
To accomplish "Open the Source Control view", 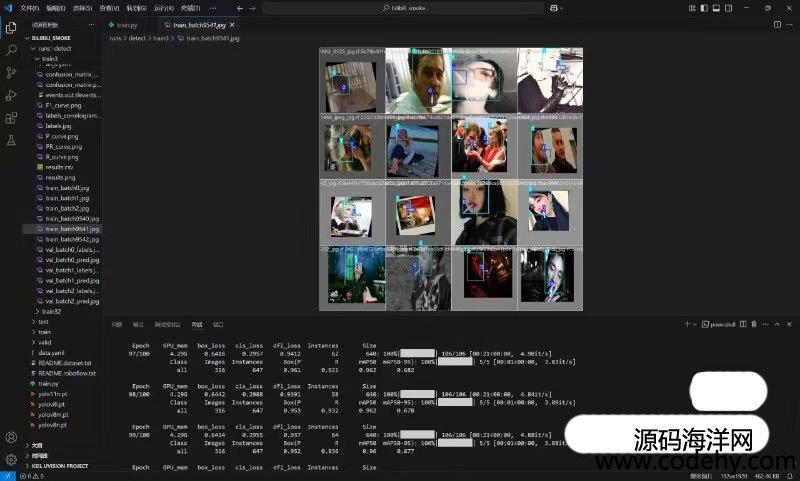I will coord(11,72).
